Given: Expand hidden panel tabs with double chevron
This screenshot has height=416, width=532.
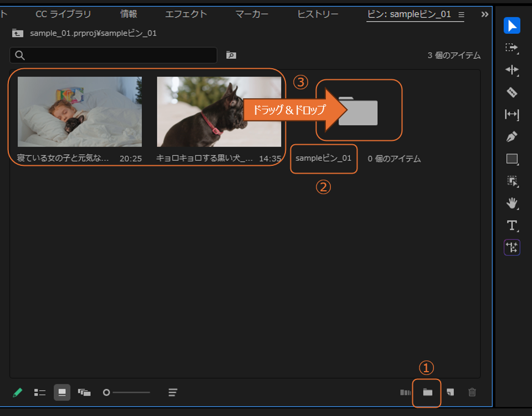Looking at the screenshot, I should (x=485, y=14).
